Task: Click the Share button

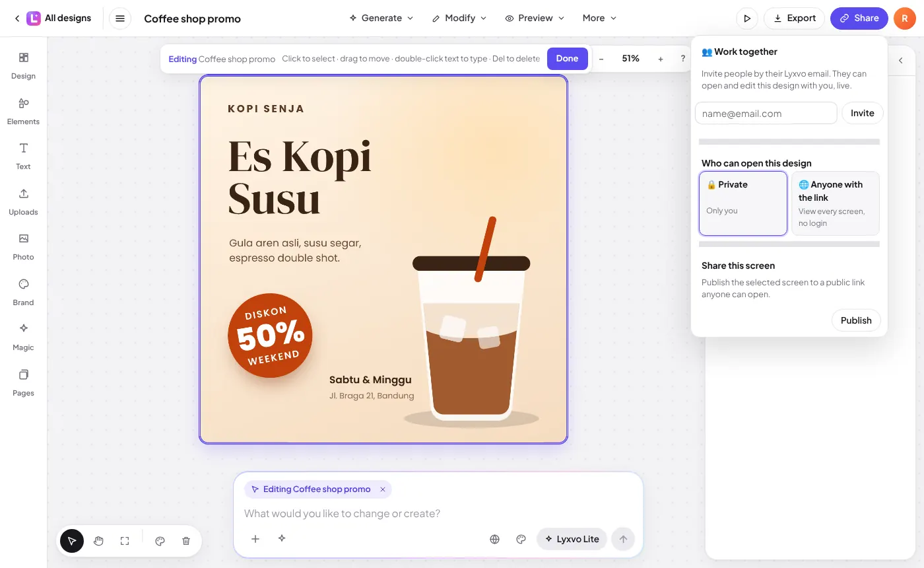Action: 859,18
